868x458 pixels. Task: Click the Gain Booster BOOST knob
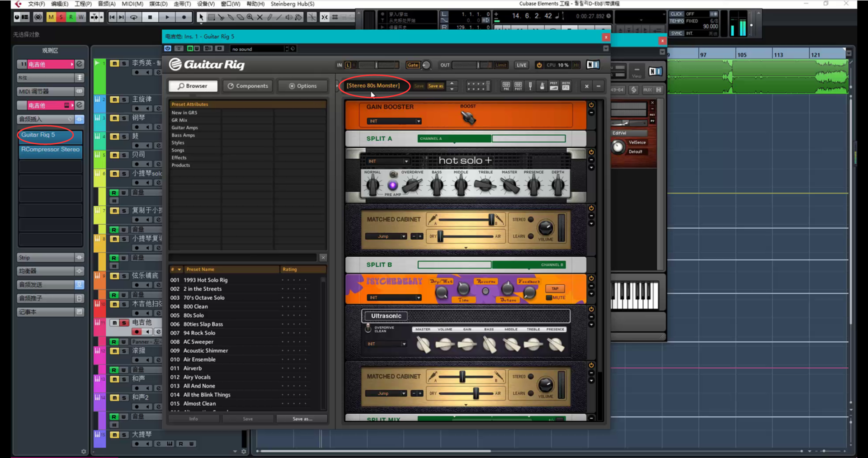pyautogui.click(x=468, y=117)
